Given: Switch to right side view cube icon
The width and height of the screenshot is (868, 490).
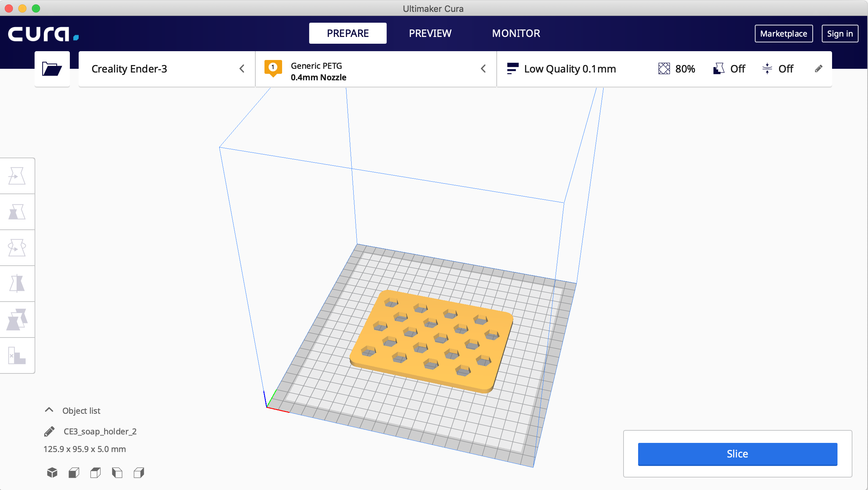Looking at the screenshot, I should pos(139,472).
